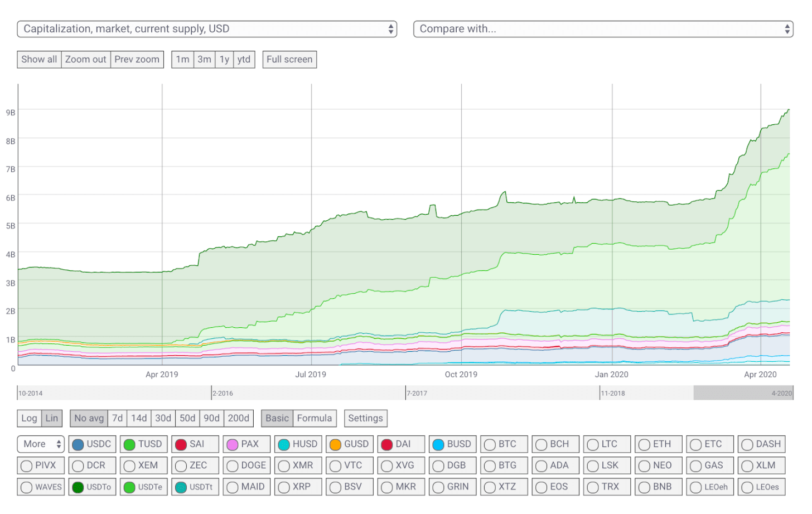The image size is (812, 514).
Task: Click the timeline range selector handle
Action: tap(743, 393)
